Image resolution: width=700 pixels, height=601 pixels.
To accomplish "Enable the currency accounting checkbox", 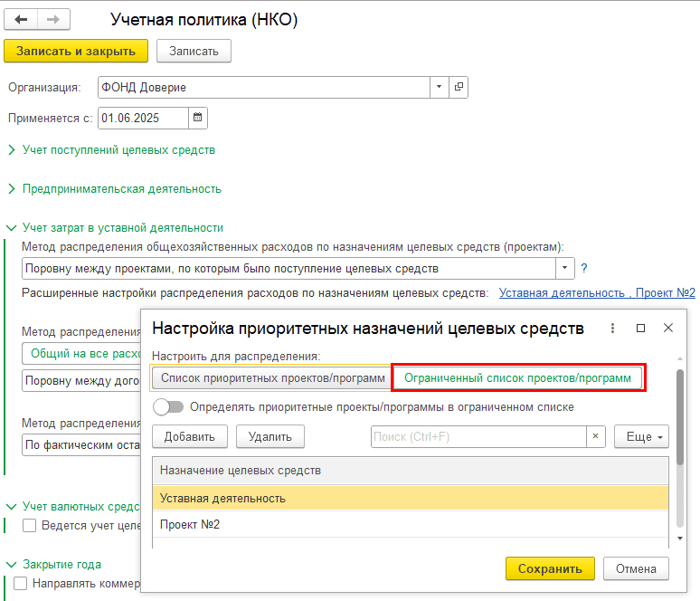I will [30, 525].
